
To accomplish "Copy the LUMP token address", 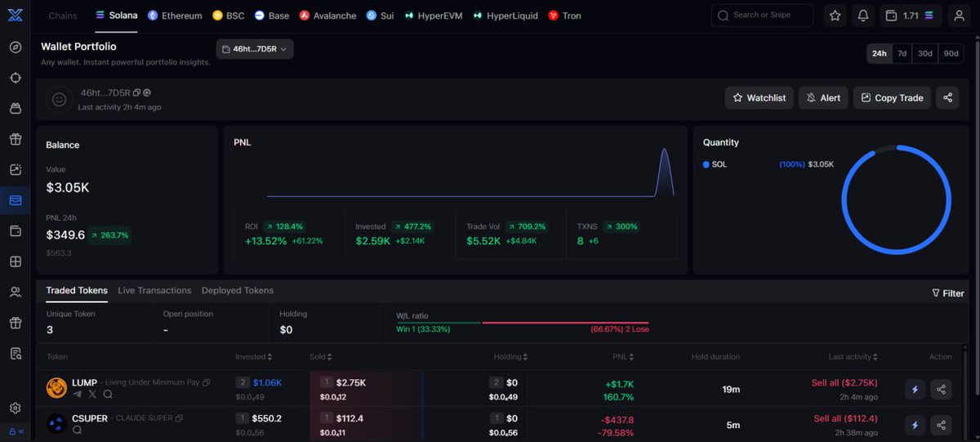I will pyautogui.click(x=207, y=382).
